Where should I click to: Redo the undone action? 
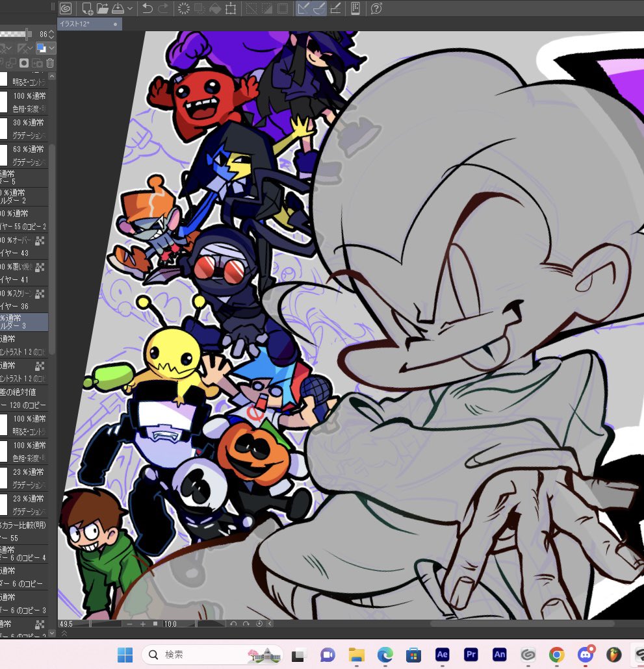click(163, 8)
